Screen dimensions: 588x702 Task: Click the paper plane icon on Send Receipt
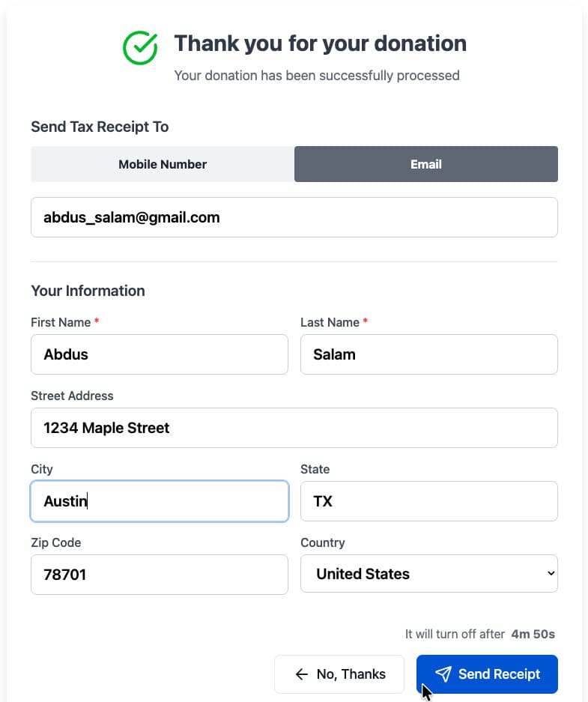443,674
